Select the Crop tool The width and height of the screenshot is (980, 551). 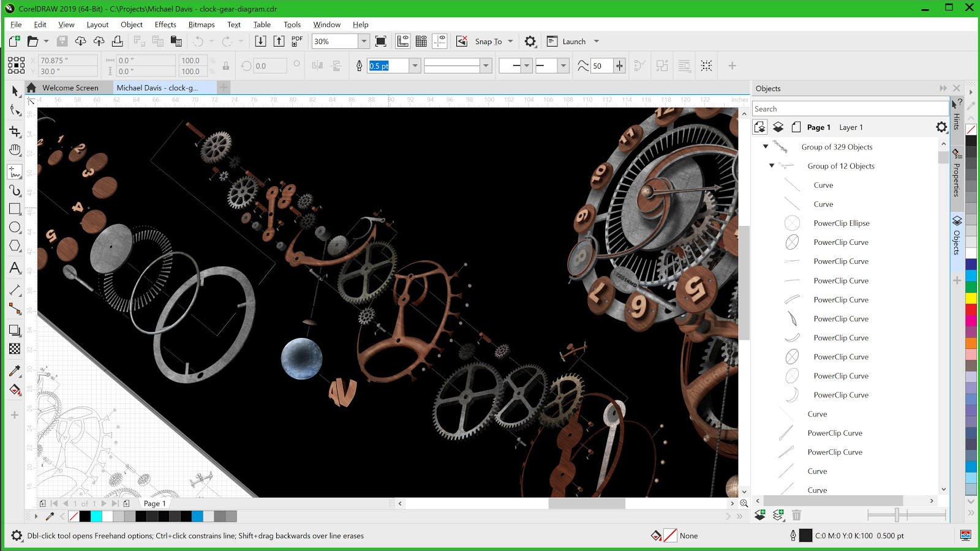pyautogui.click(x=15, y=131)
